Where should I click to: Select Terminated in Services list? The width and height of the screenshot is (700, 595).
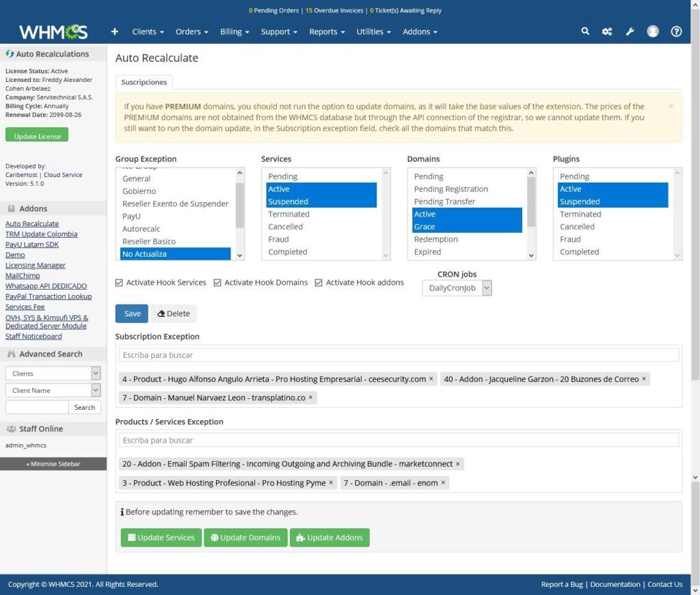point(321,214)
